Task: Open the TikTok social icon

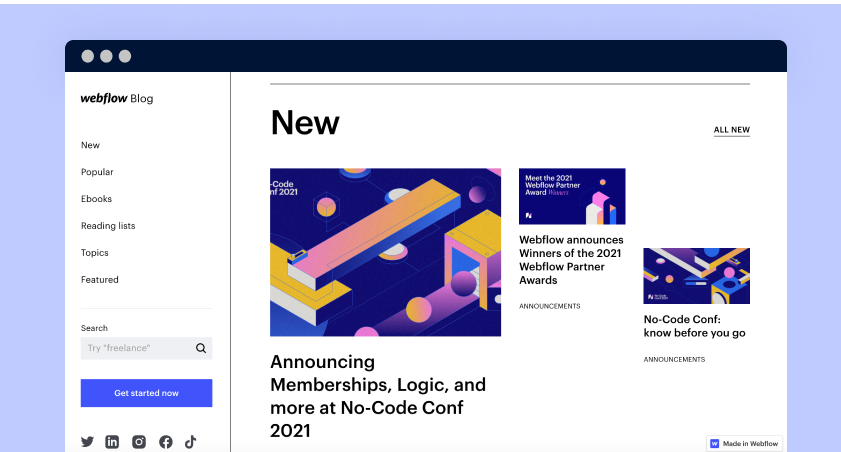Action: 190,442
